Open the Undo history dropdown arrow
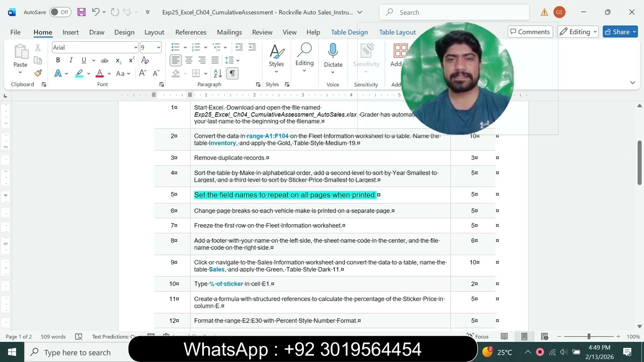Screen dimensions: 644x362 click(x=104, y=12)
